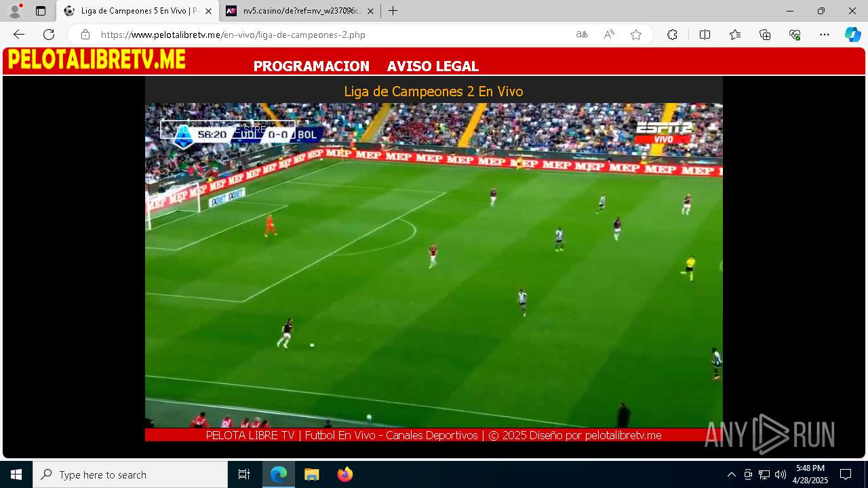Click the PELOTALIBRETV.ME site logo
Image resolution: width=868 pixels, height=488 pixels.
(x=96, y=60)
